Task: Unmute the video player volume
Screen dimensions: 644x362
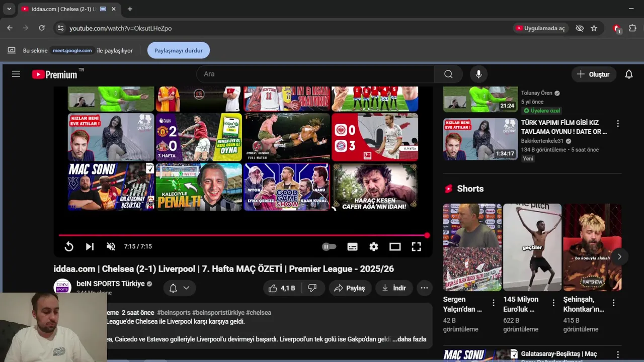Action: (111, 246)
